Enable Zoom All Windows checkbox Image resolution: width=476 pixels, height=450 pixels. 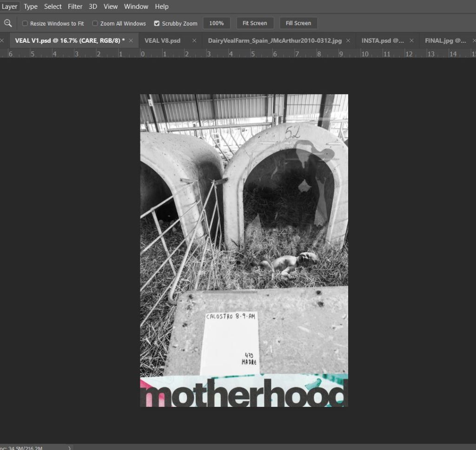point(95,23)
